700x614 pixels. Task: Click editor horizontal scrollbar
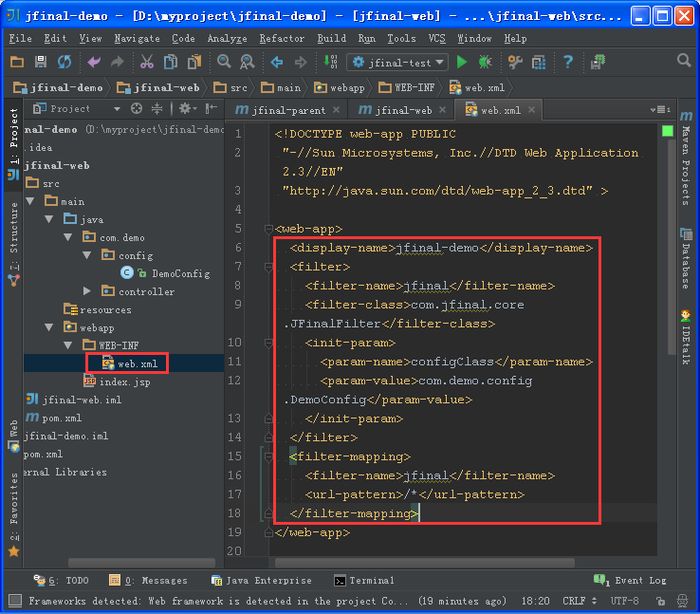coord(425,563)
